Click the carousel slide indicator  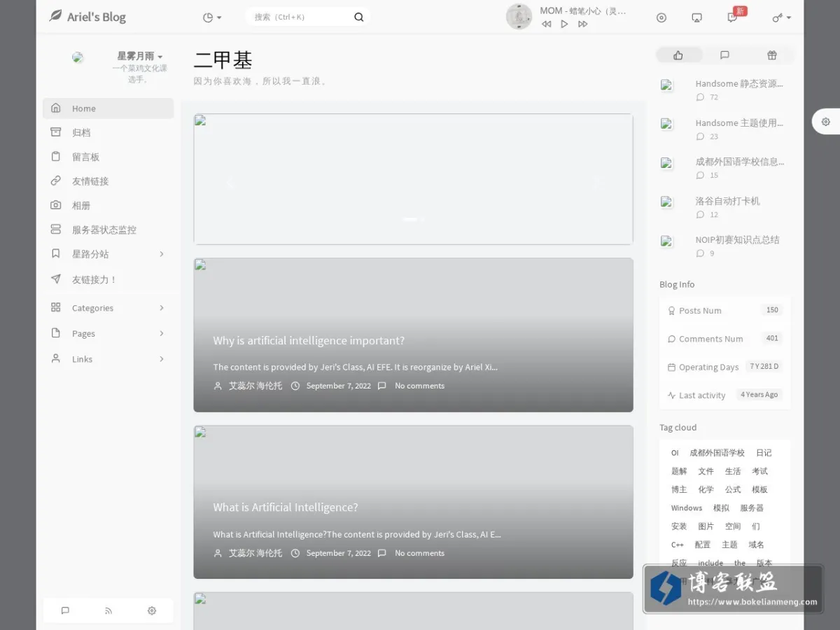point(411,219)
